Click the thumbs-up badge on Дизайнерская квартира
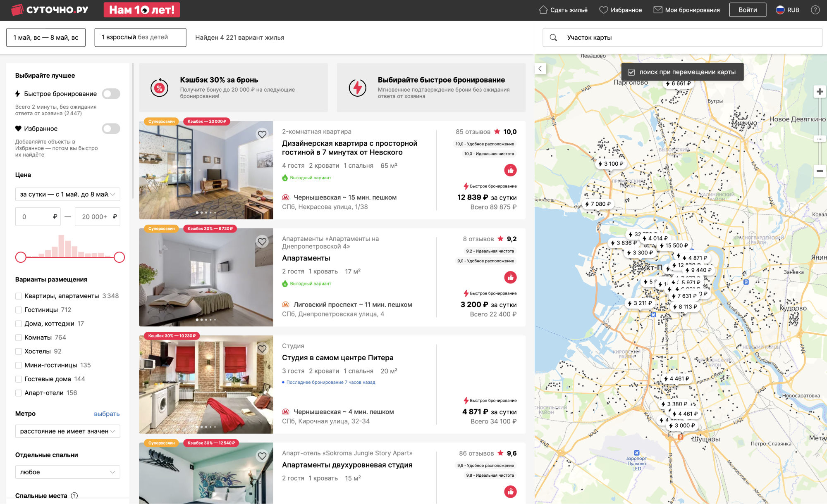827x504 pixels. coord(510,170)
